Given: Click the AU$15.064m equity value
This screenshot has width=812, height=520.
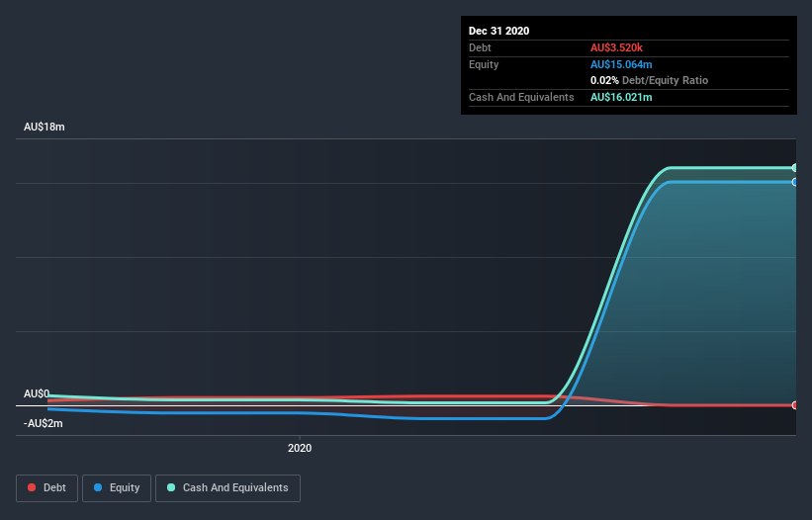Looking at the screenshot, I should click(621, 64).
